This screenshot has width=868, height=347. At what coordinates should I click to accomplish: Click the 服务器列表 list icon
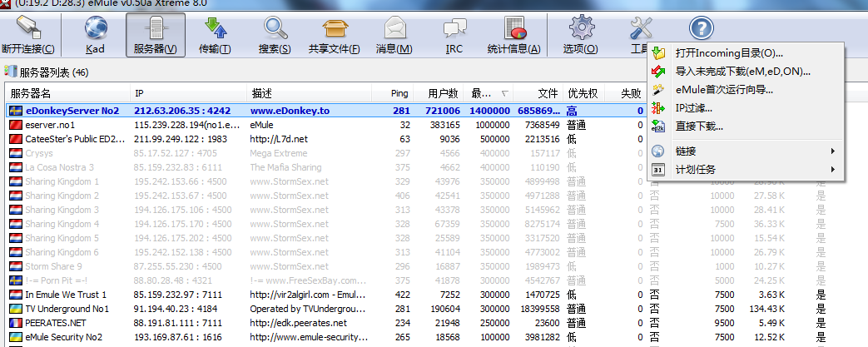11,72
